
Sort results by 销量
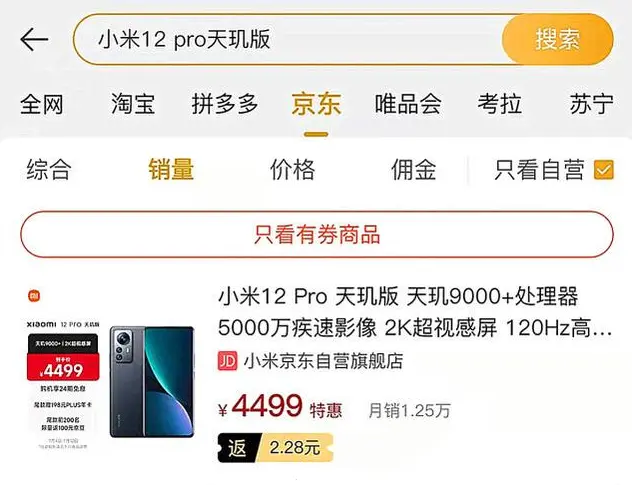[x=171, y=169]
